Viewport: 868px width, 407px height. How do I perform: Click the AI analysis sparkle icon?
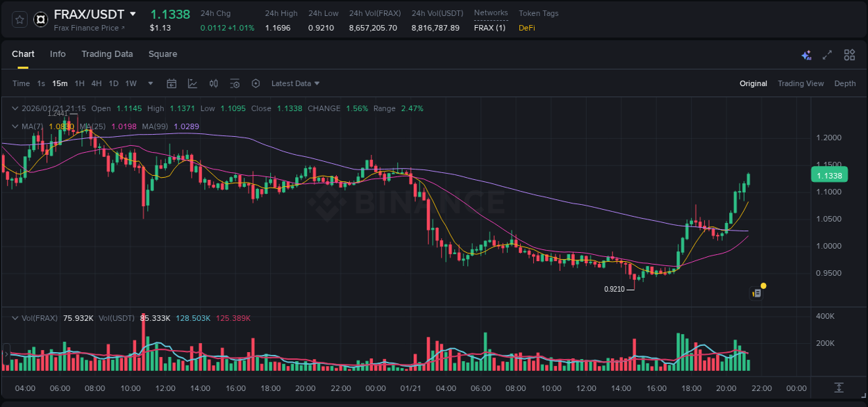coord(806,53)
